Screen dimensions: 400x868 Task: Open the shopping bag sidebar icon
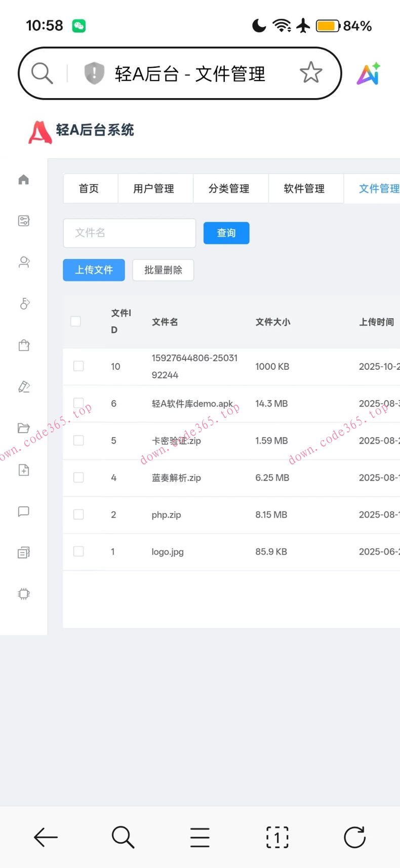[x=24, y=345]
